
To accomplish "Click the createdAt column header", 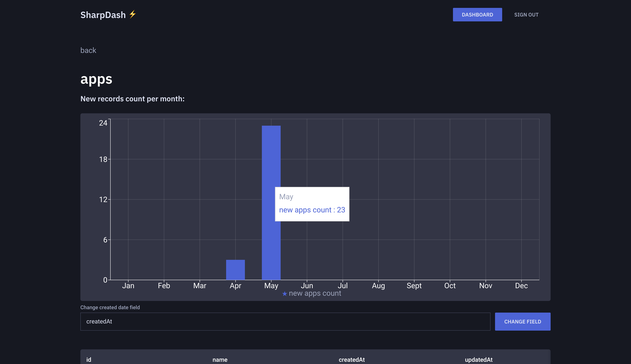I will click(351, 359).
